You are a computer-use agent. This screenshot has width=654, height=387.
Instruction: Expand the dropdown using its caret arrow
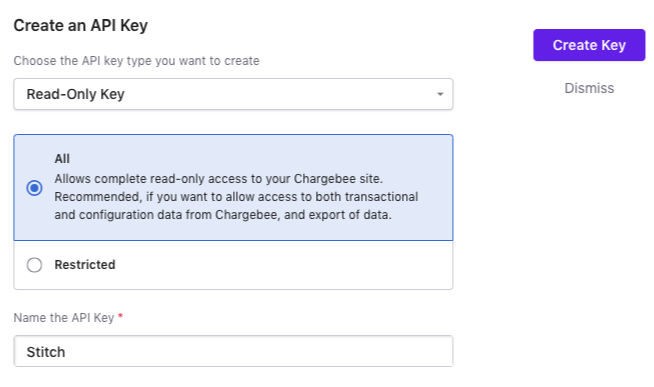coord(440,94)
